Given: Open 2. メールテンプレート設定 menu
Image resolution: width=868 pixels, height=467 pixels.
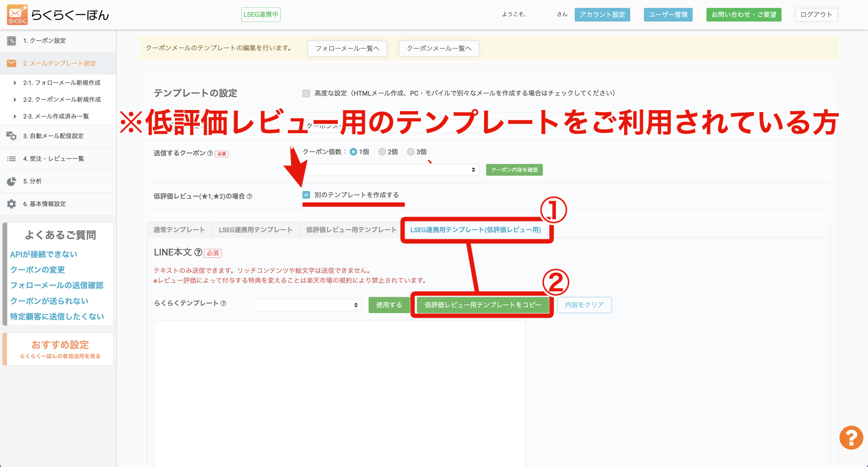Looking at the screenshot, I should [58, 63].
